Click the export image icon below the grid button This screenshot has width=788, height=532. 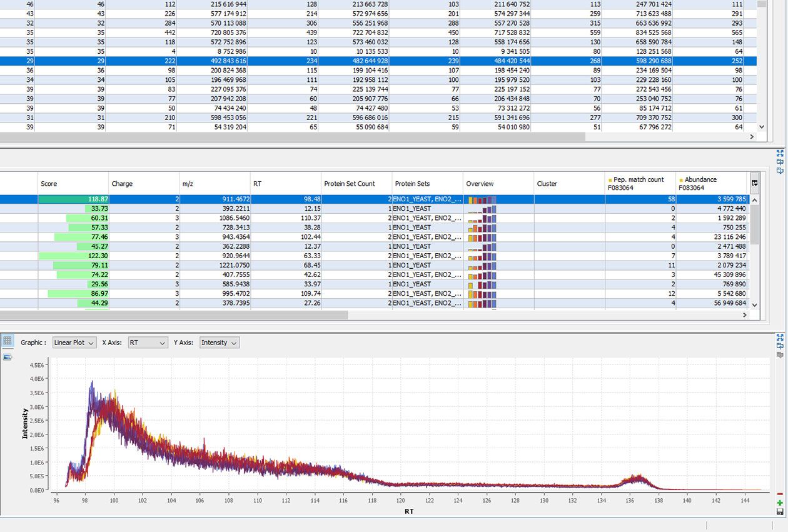tap(8, 357)
